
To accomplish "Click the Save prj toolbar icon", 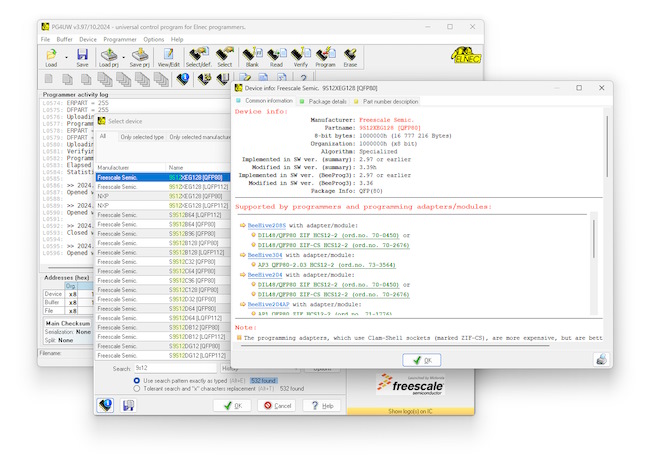I will click(x=140, y=57).
